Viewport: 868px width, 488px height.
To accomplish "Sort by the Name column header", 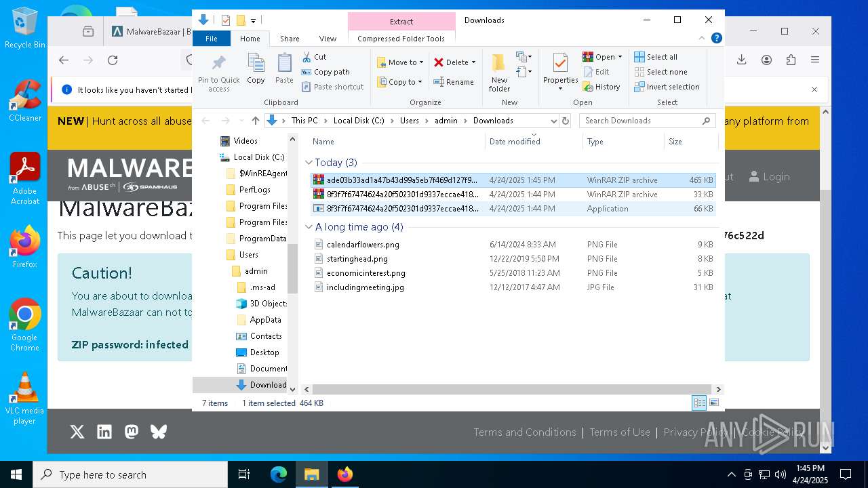I will [397, 141].
